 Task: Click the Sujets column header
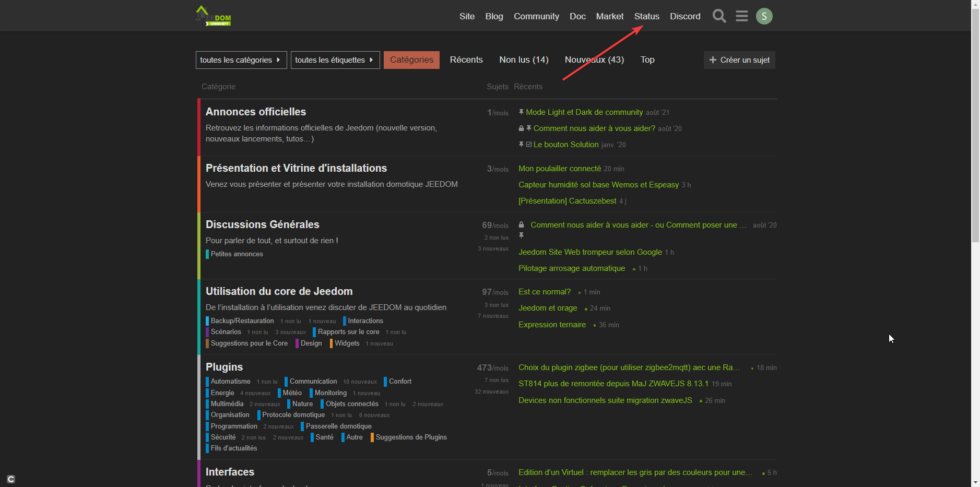point(498,87)
